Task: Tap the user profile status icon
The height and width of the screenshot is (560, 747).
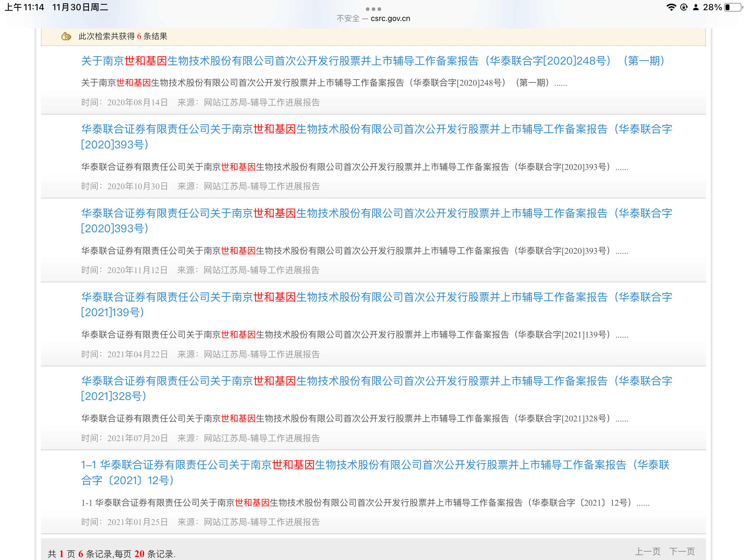Action: (x=696, y=7)
